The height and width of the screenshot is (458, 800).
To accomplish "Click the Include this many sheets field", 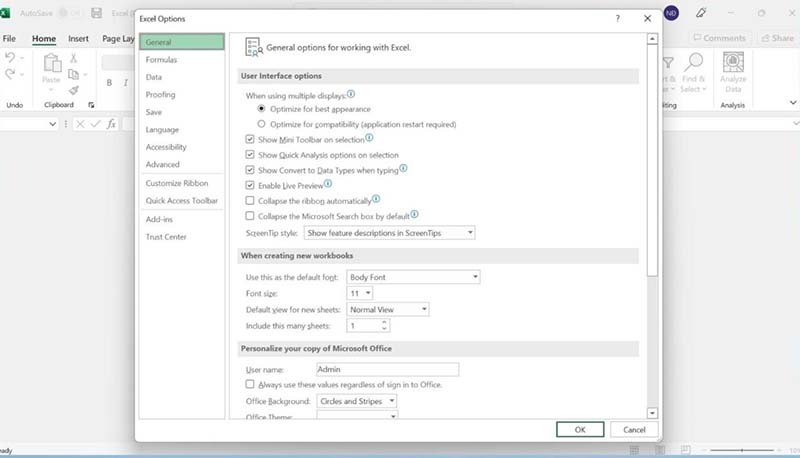I will point(364,325).
